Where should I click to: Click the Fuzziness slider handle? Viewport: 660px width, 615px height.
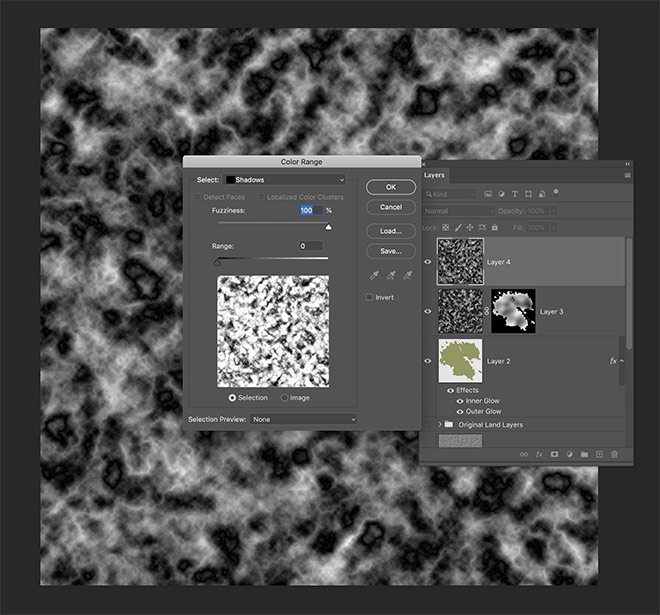click(x=328, y=227)
